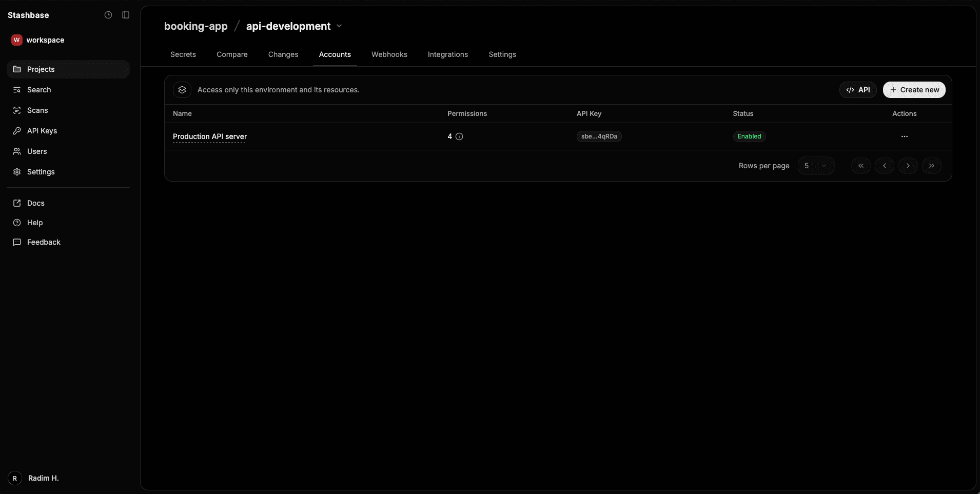Click the permissions count 4
This screenshot has height=494, width=980.
pyautogui.click(x=450, y=136)
